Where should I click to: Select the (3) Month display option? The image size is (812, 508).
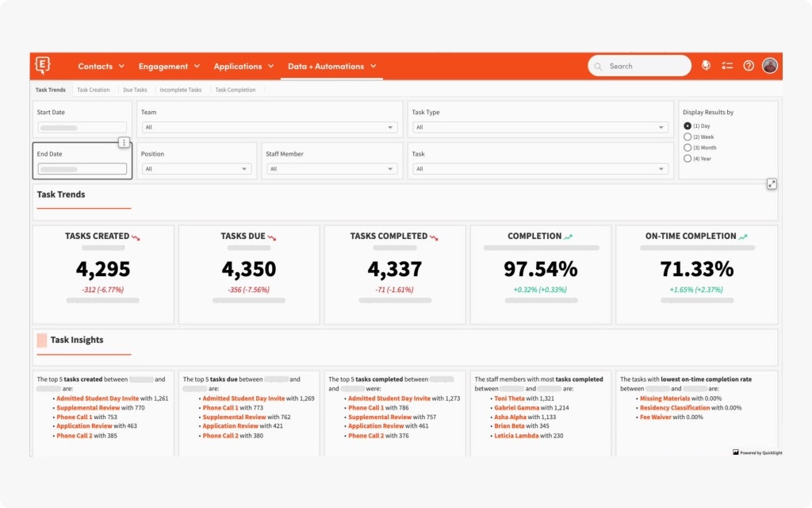click(688, 148)
